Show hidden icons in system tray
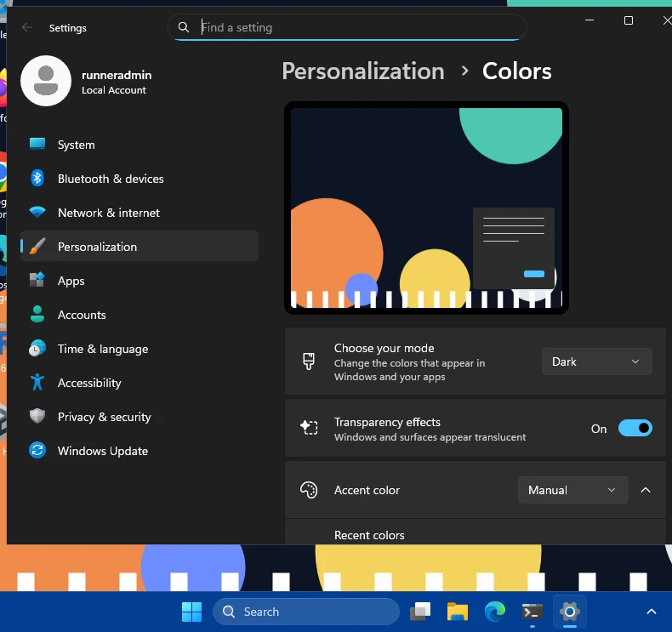Screen dimensions: 672x632 point(651,612)
